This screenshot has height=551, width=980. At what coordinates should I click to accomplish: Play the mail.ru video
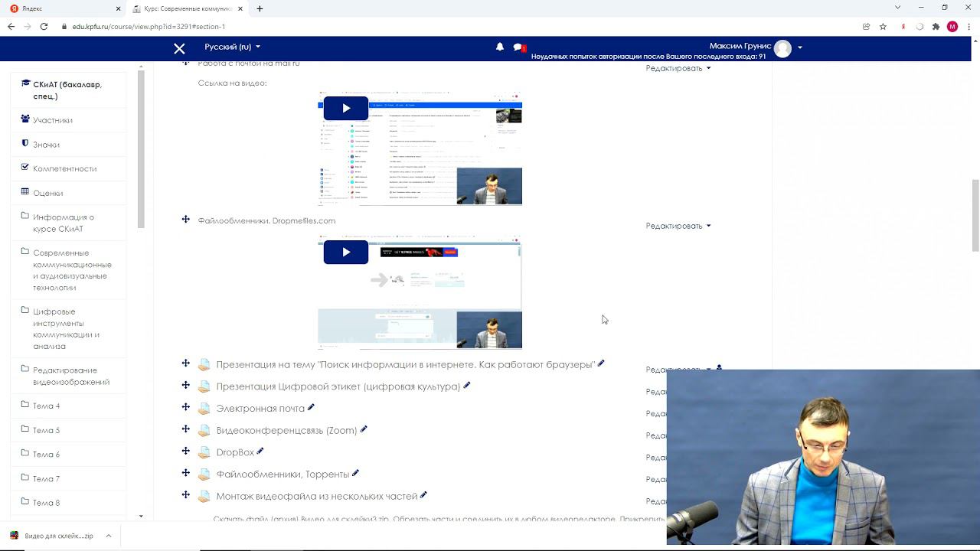(x=345, y=109)
